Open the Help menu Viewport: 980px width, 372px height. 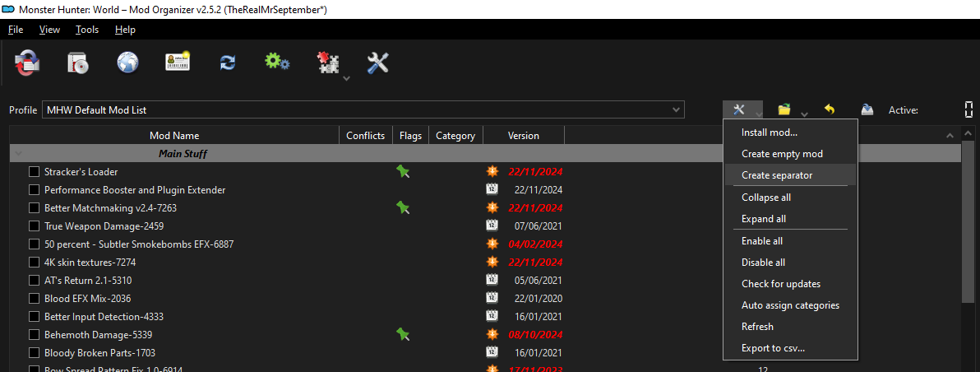[125, 30]
